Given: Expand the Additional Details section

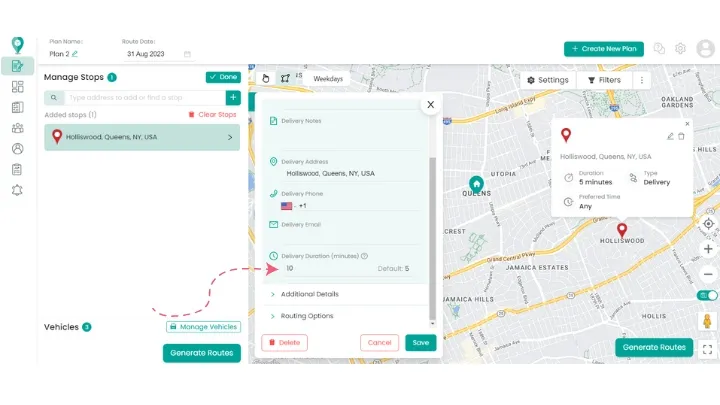Looking at the screenshot, I should 310,294.
